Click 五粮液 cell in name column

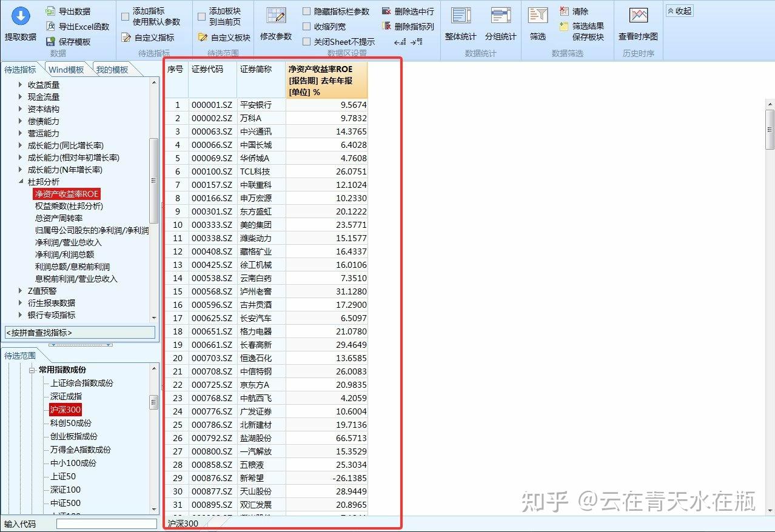(x=261, y=465)
